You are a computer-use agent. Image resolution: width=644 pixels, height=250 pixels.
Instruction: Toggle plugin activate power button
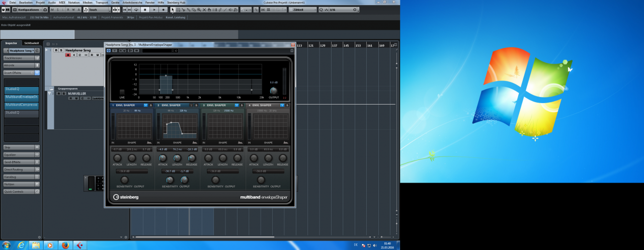click(x=108, y=50)
